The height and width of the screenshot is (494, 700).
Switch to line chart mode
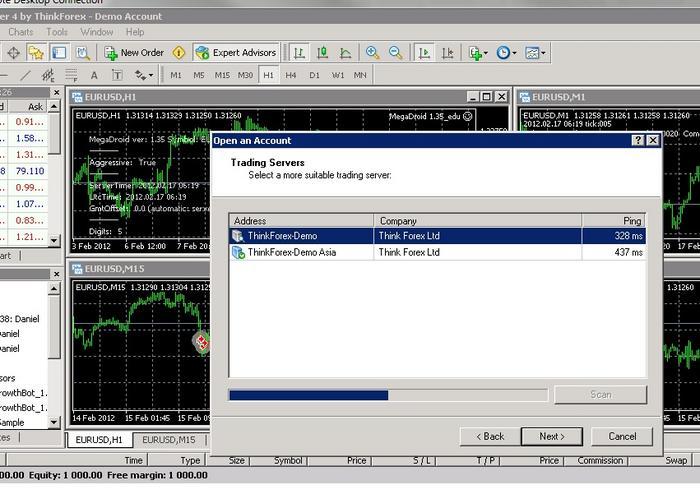[x=346, y=53]
